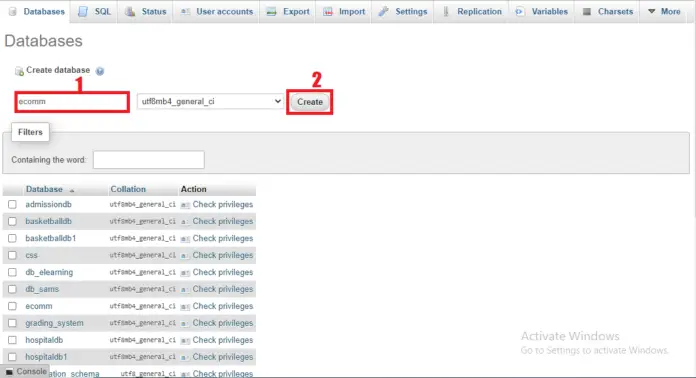Click the Create database icon

point(19,71)
